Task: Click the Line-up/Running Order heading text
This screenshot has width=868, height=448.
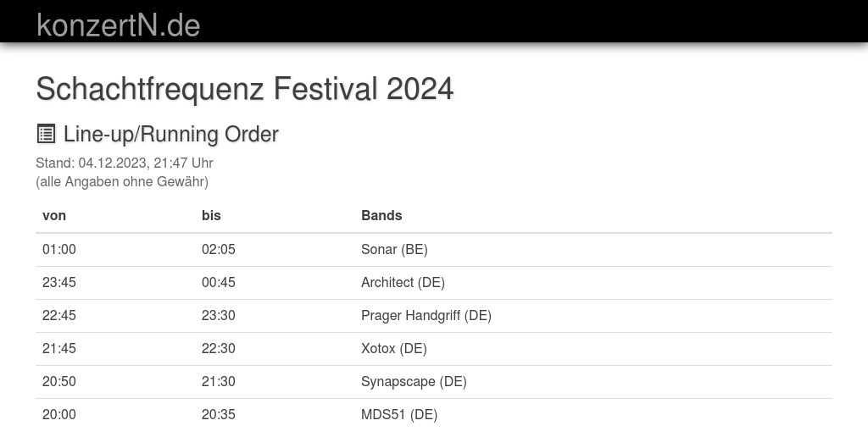Action: (x=170, y=134)
